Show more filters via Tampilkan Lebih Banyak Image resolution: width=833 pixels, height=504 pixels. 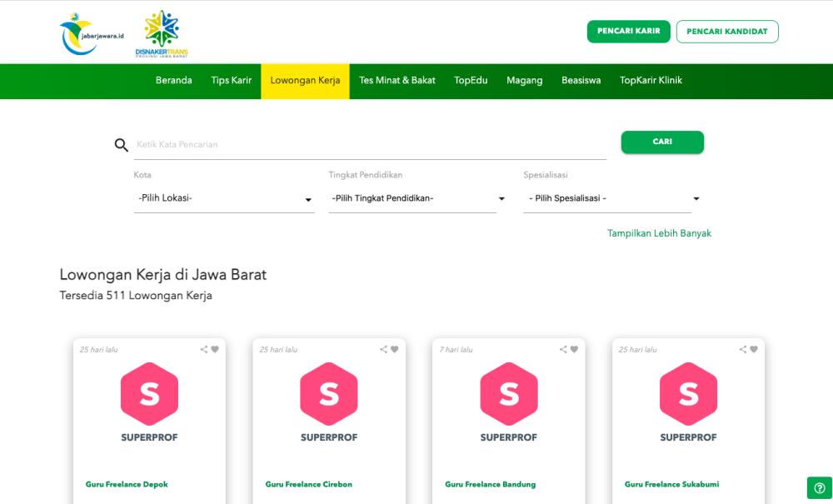click(x=659, y=233)
